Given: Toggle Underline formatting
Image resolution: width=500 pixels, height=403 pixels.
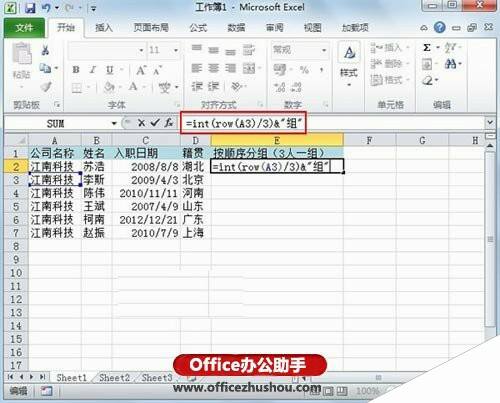Looking at the screenshot, I should [110, 70].
